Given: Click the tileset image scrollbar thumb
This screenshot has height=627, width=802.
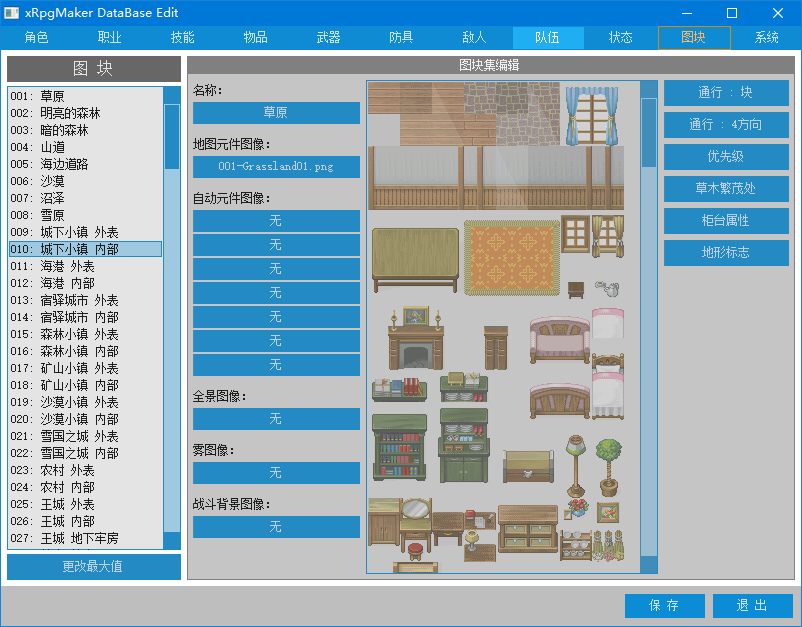Looking at the screenshot, I should point(649,132).
